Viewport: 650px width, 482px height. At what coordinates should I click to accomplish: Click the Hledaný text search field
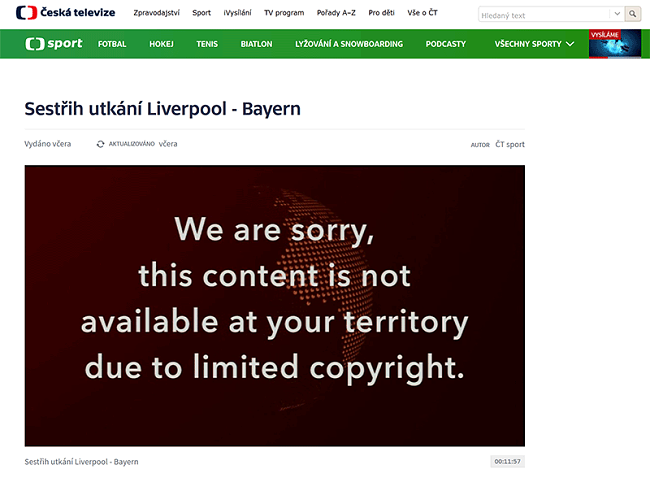(x=544, y=14)
